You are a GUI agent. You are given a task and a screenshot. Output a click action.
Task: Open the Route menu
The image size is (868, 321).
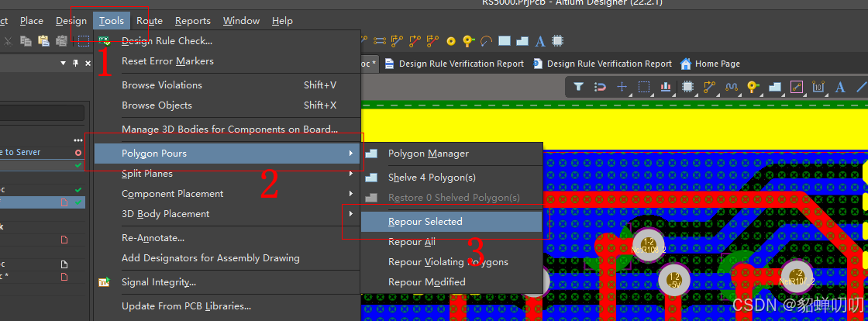pyautogui.click(x=150, y=20)
